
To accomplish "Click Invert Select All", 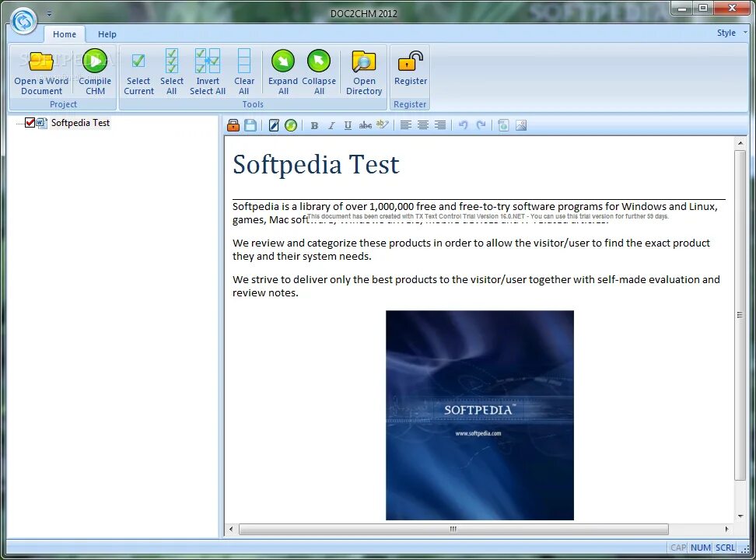I will 208,73.
